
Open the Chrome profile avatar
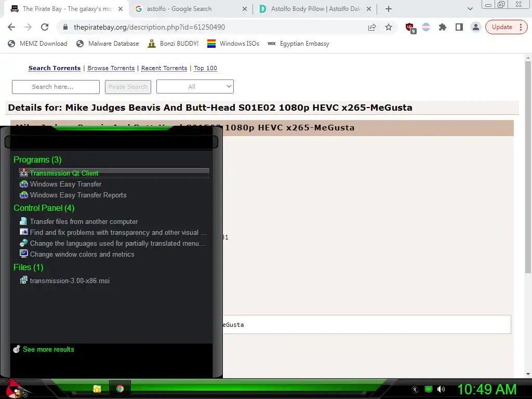[x=476, y=27]
